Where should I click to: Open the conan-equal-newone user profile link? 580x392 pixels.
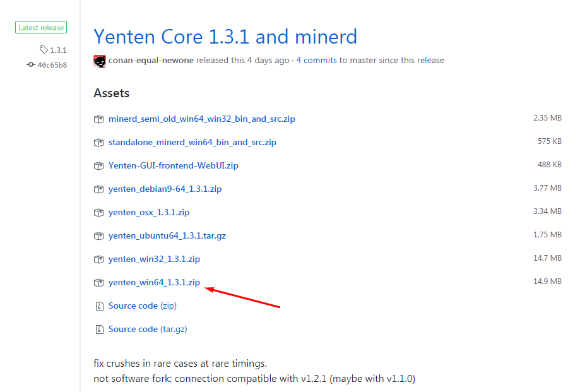[151, 60]
